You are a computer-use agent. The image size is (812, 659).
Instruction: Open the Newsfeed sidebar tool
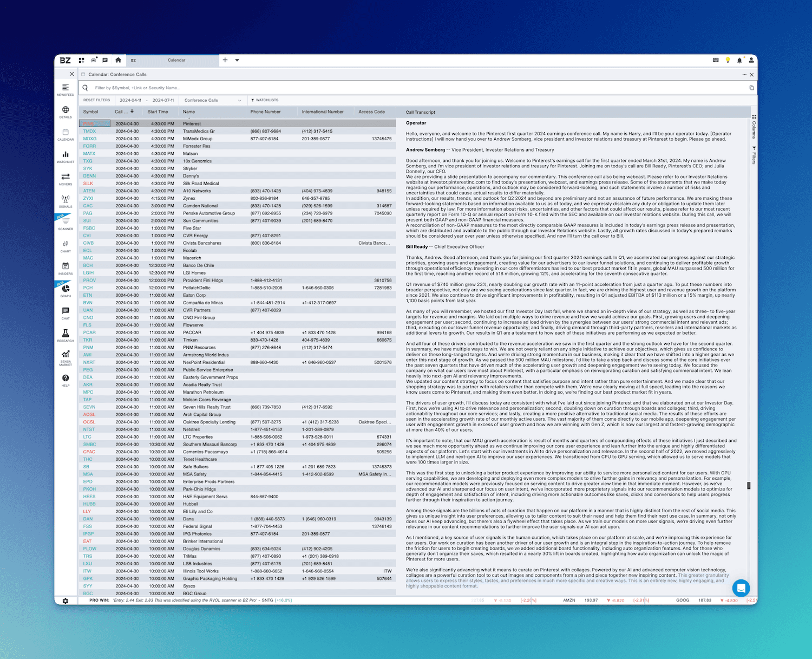66,90
